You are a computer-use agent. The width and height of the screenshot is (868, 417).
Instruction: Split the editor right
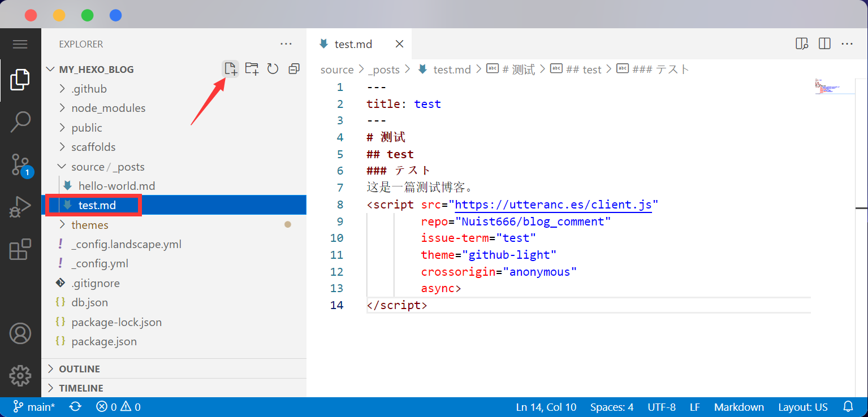824,44
